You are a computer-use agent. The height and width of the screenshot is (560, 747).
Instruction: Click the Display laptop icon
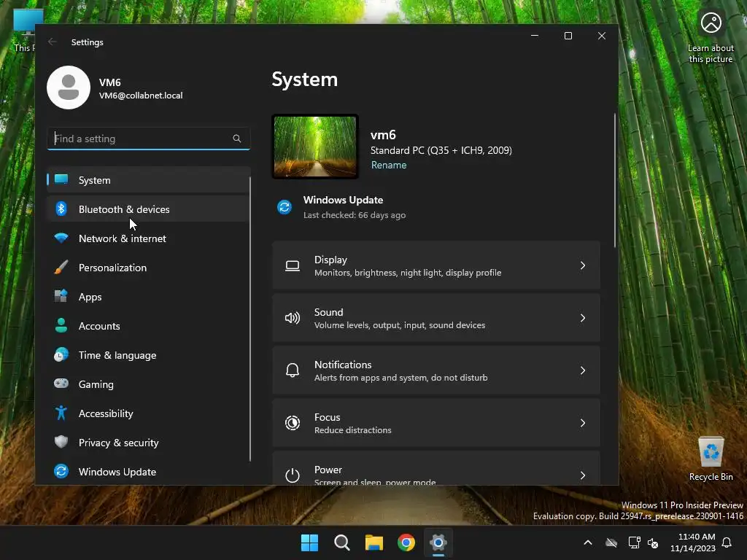tap(293, 265)
